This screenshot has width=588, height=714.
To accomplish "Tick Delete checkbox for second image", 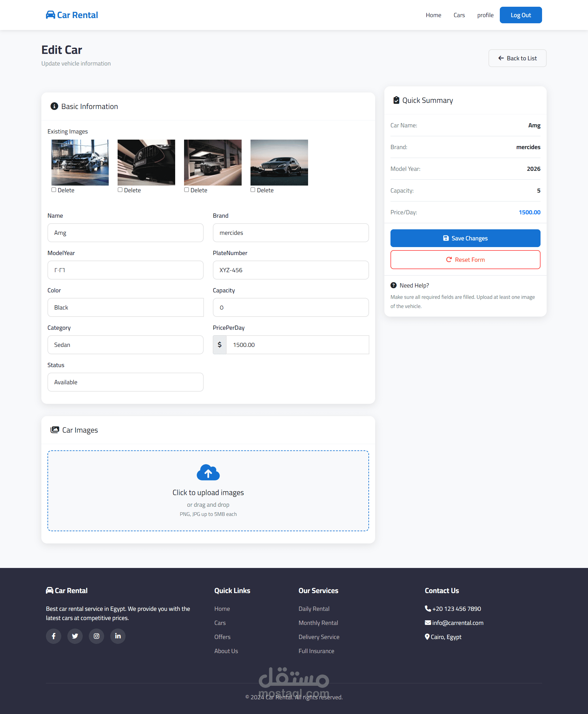I will [120, 190].
